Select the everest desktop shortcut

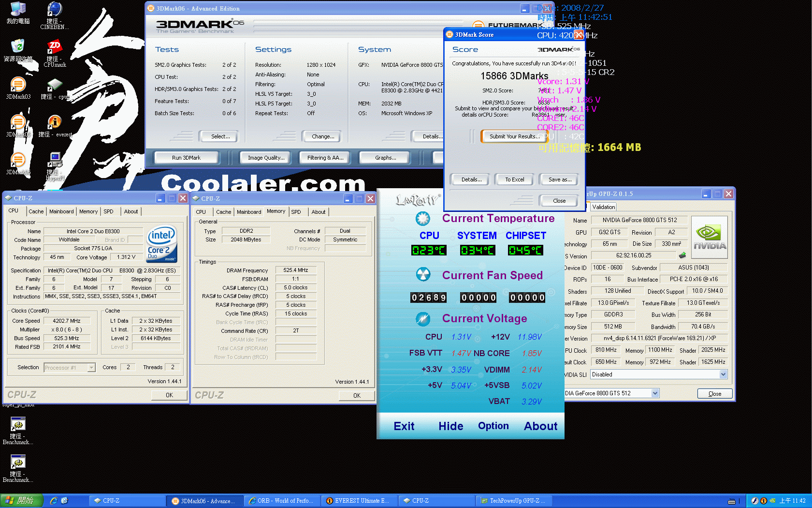click(54, 126)
